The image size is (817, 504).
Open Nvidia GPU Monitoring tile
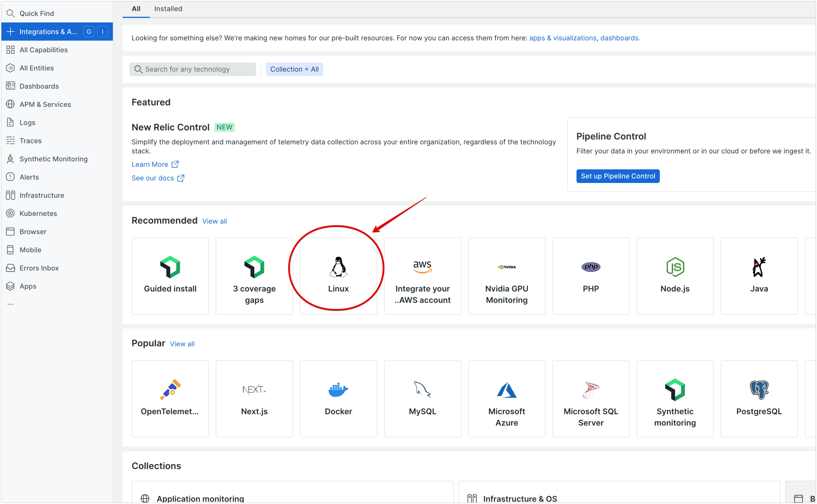[507, 276]
